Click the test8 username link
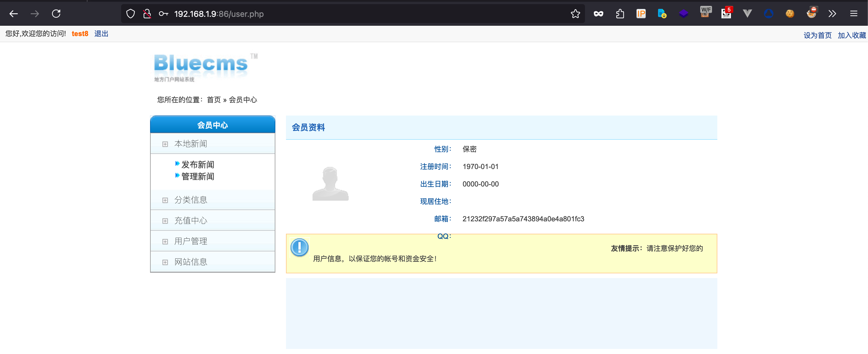868x354 pixels. (x=80, y=34)
